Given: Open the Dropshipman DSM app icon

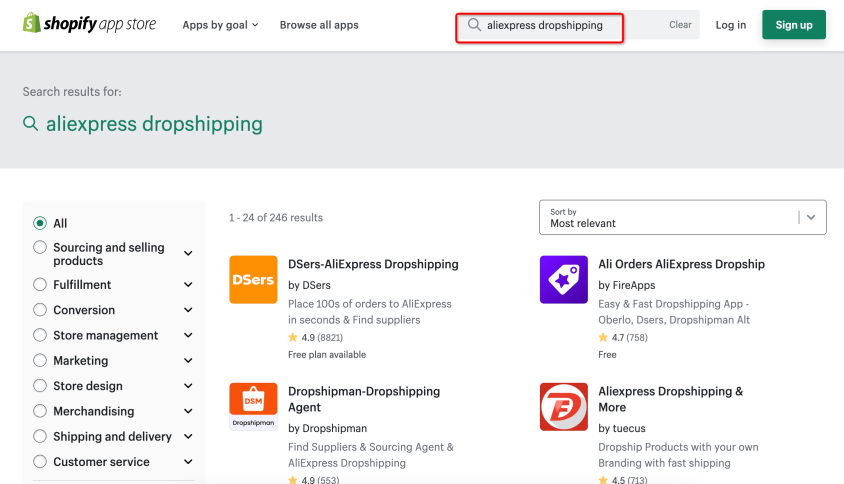Looking at the screenshot, I should pyautogui.click(x=253, y=406).
